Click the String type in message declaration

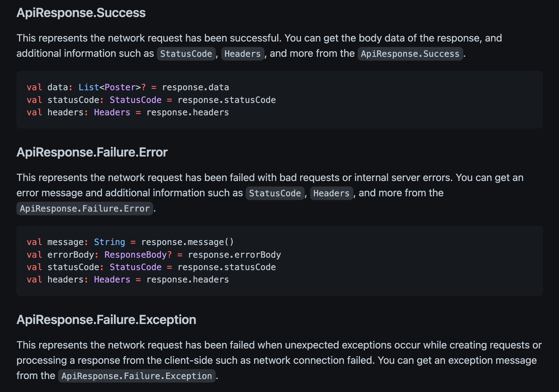pos(110,242)
